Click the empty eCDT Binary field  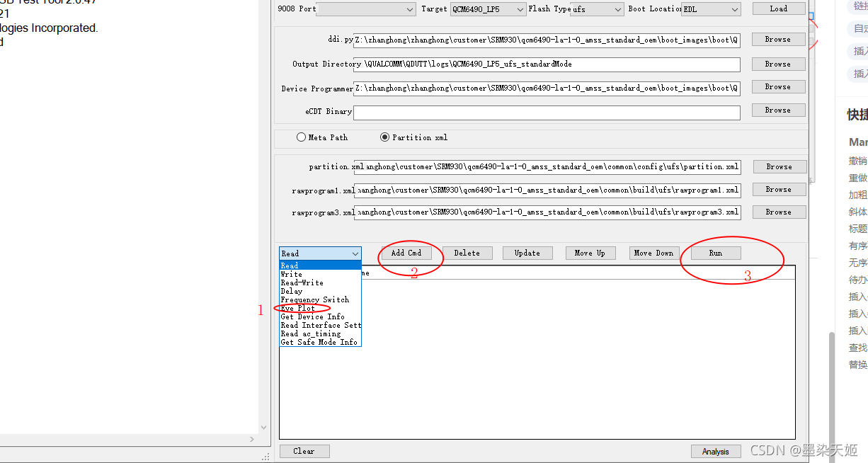click(x=547, y=113)
